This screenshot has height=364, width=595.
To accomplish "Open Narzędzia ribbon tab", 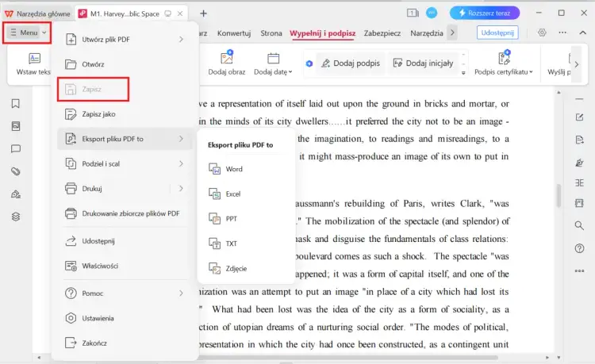I will tap(427, 33).
